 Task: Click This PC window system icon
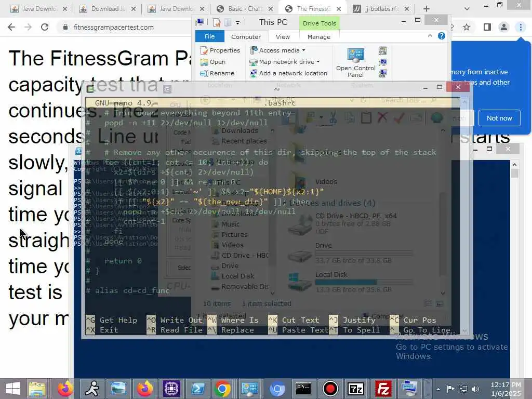[x=200, y=22]
